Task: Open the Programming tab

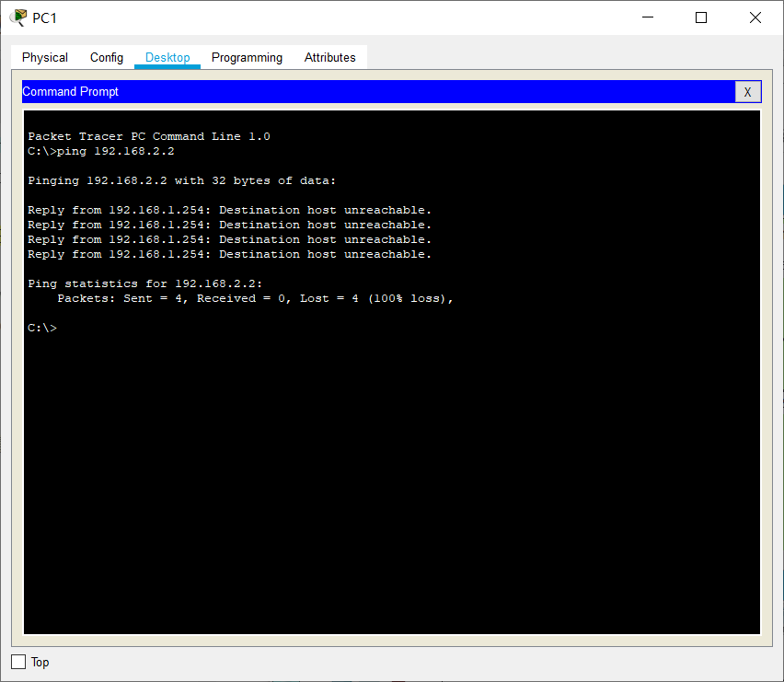Action: 247,57
